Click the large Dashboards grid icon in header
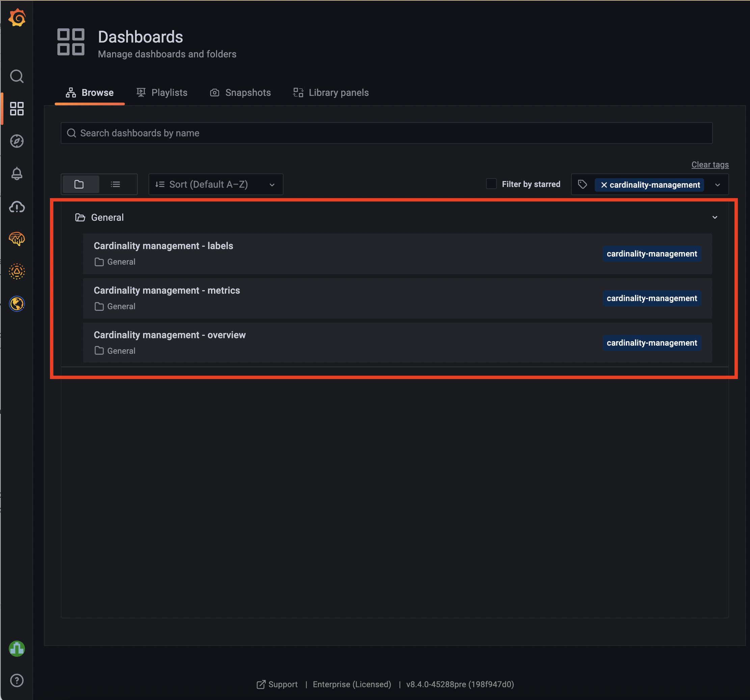The width and height of the screenshot is (750, 700). [71, 42]
